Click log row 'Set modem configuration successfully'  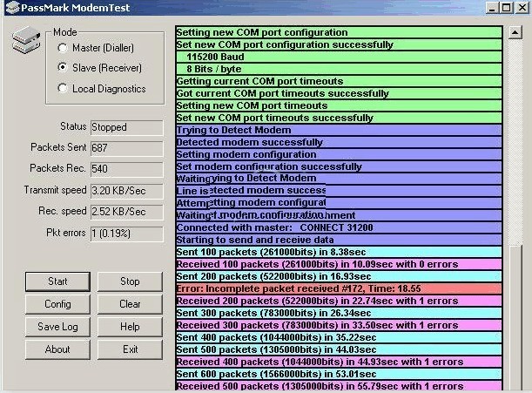tap(339, 167)
